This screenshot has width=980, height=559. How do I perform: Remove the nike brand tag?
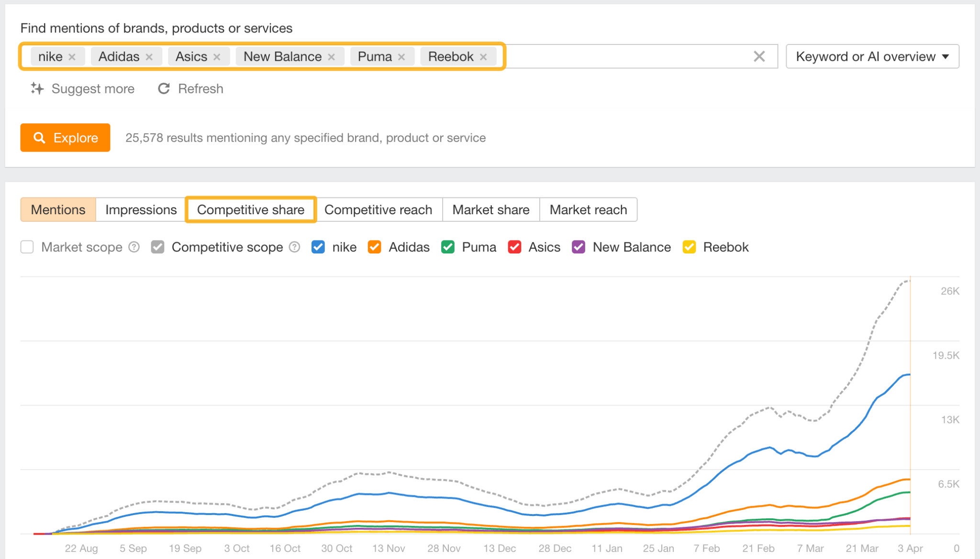pos(72,56)
